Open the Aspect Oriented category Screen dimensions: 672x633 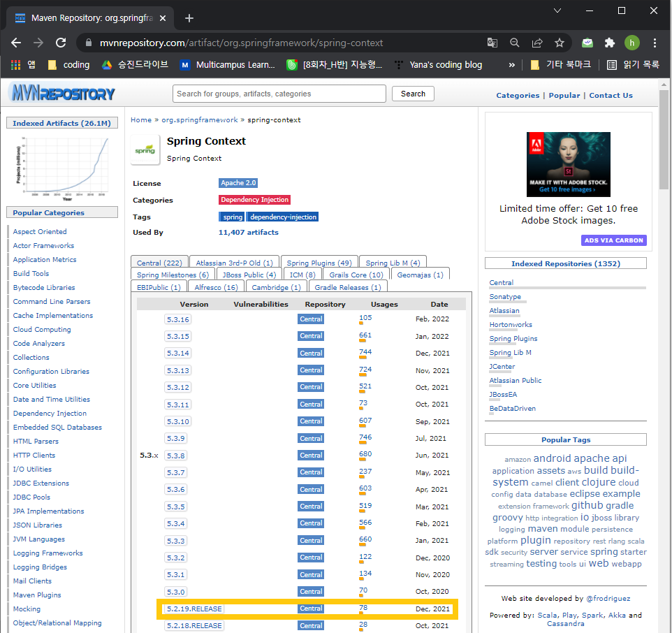pyautogui.click(x=40, y=231)
